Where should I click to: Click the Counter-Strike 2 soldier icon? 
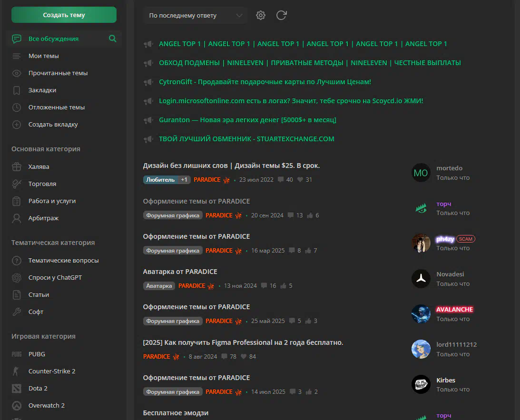(x=16, y=371)
